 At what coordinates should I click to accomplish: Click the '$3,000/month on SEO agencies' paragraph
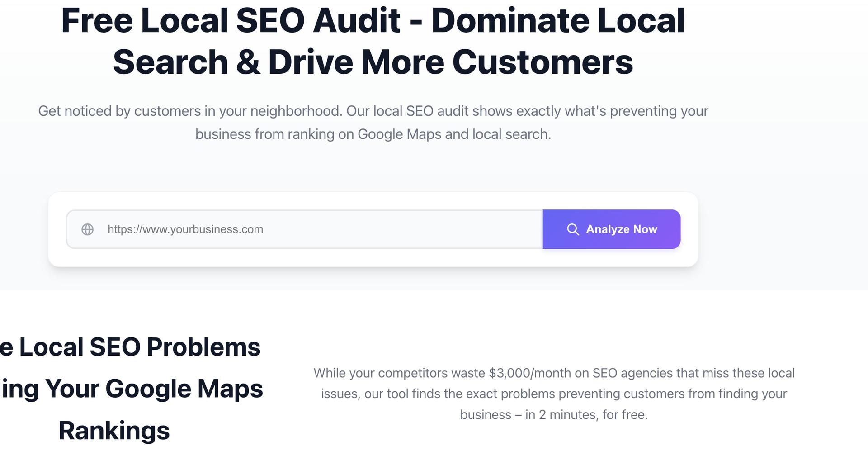(x=554, y=394)
